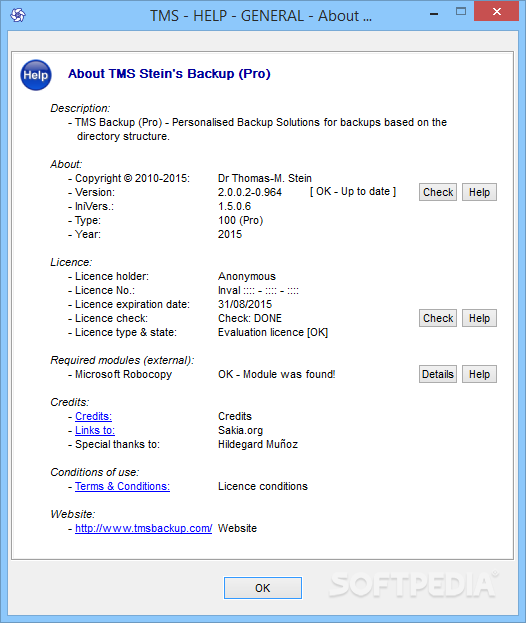This screenshot has height=623, width=526.
Task: Visit http://www.tmsbackup.com/ website link
Action: tap(143, 528)
